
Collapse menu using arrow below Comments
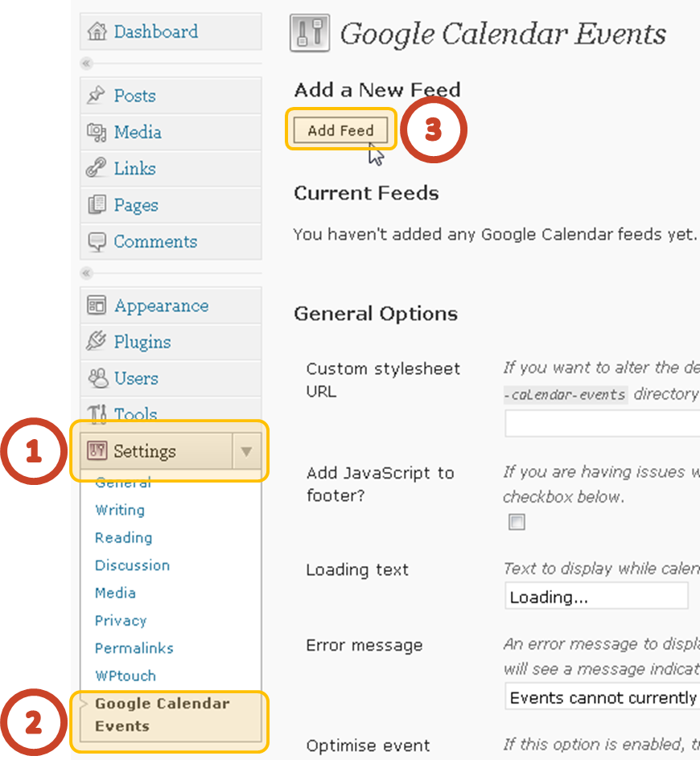(x=86, y=273)
